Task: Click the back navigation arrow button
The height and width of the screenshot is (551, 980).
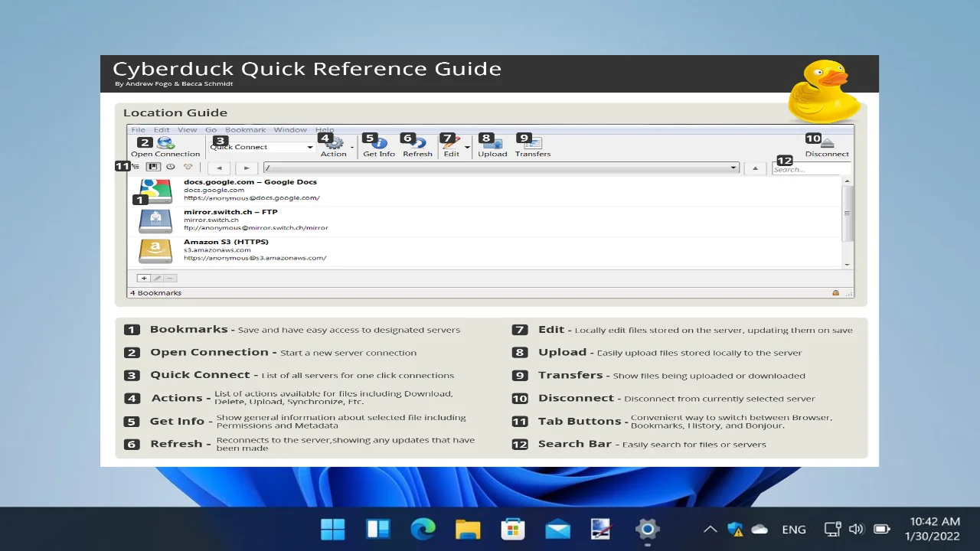Action: [x=219, y=168]
